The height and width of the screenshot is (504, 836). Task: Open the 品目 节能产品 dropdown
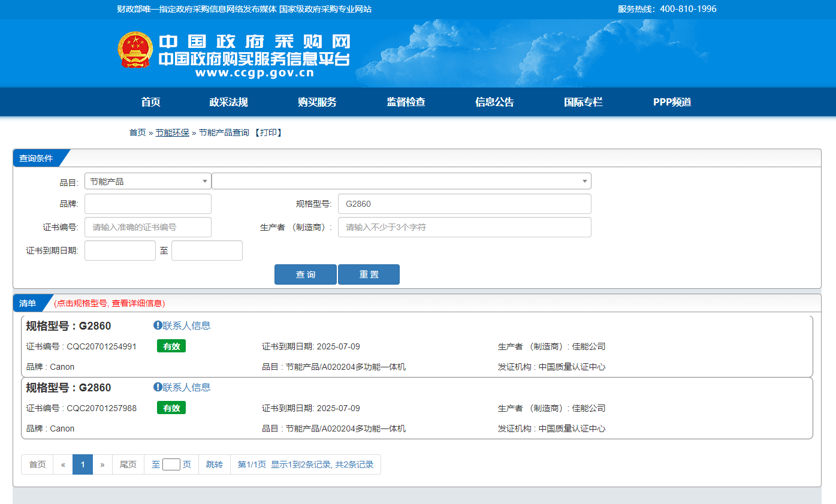(x=147, y=182)
